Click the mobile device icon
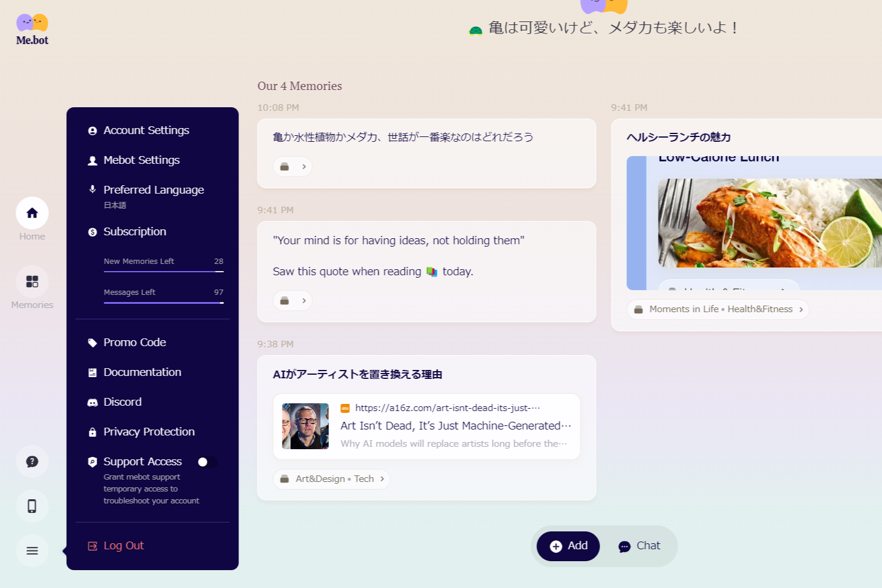Screen dimensions: 882x588 pyautogui.click(x=32, y=506)
